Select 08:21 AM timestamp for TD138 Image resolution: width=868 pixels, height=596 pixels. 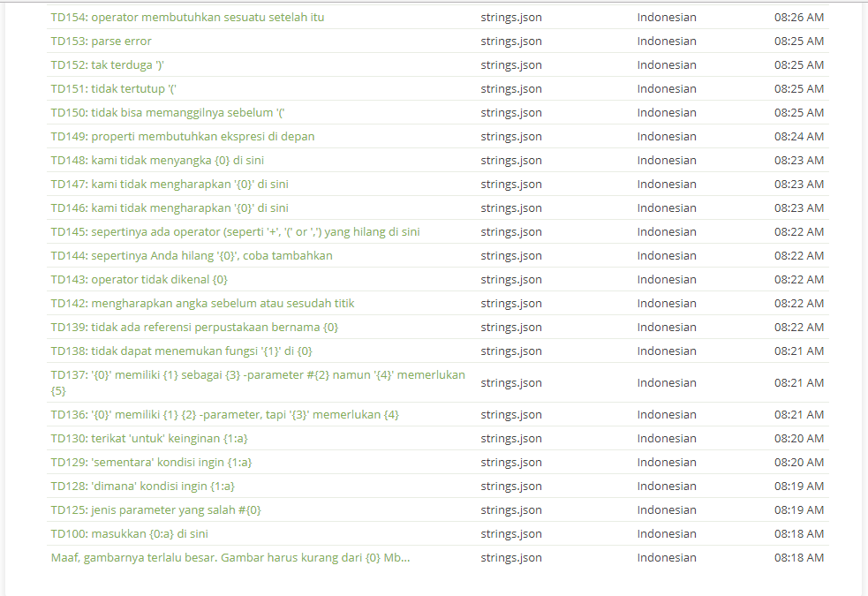[x=799, y=351]
